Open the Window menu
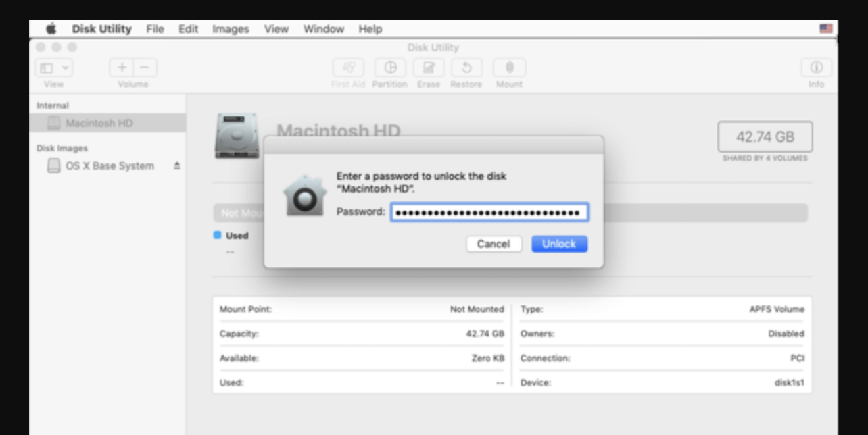The height and width of the screenshot is (435, 868). pos(324,29)
